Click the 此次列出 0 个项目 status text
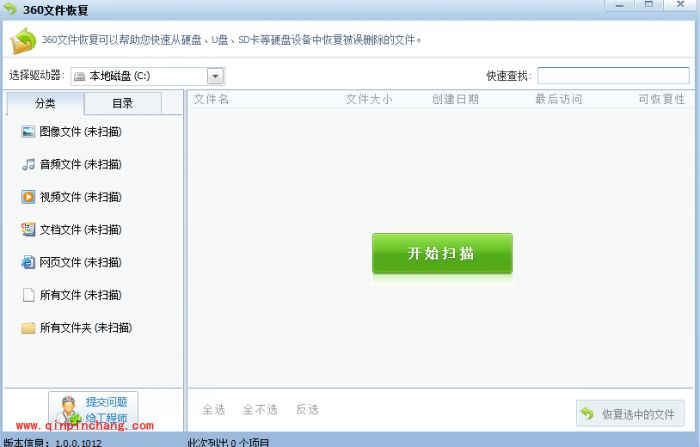The height and width of the screenshot is (447, 700). 229,443
